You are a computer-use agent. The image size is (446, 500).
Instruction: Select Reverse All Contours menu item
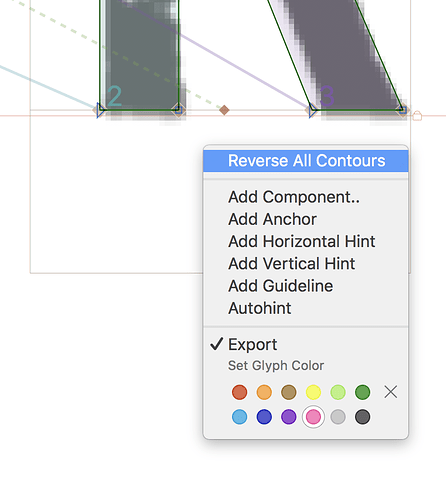[306, 161]
